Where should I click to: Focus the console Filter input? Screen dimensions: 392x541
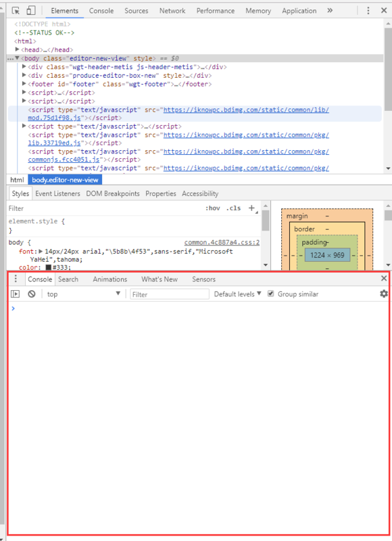pos(169,294)
